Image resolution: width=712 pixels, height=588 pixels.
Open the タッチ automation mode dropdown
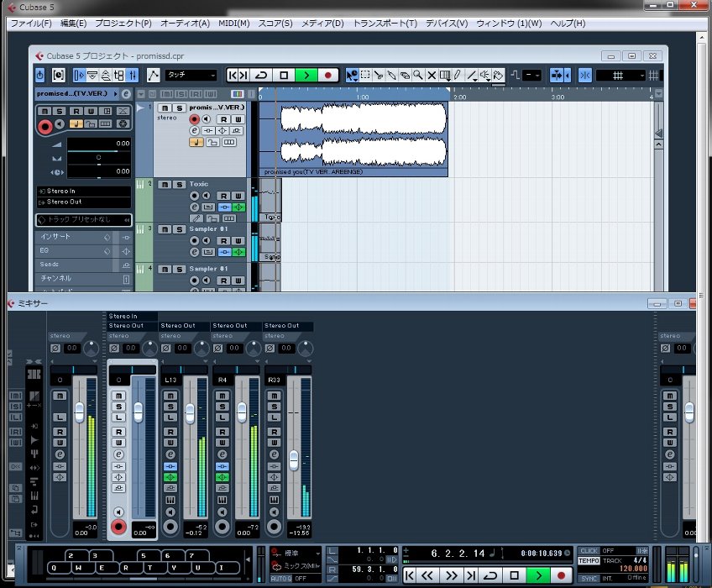tap(191, 75)
